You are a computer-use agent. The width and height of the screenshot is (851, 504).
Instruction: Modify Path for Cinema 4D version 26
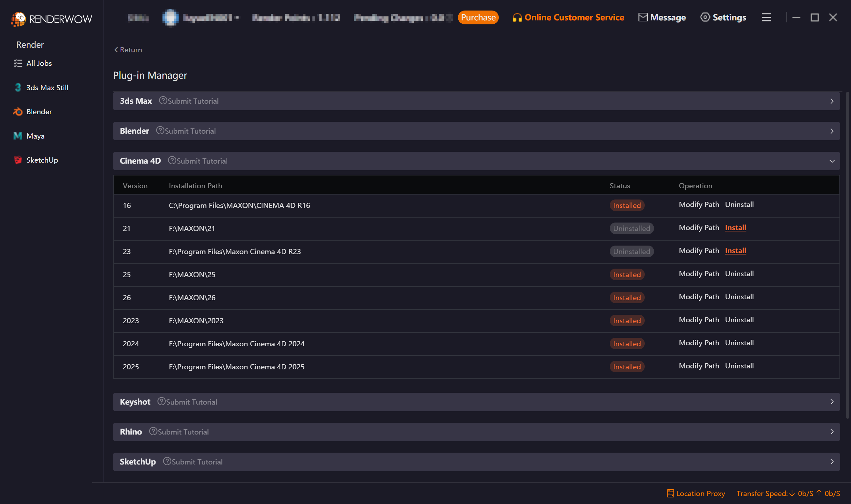pos(699,297)
